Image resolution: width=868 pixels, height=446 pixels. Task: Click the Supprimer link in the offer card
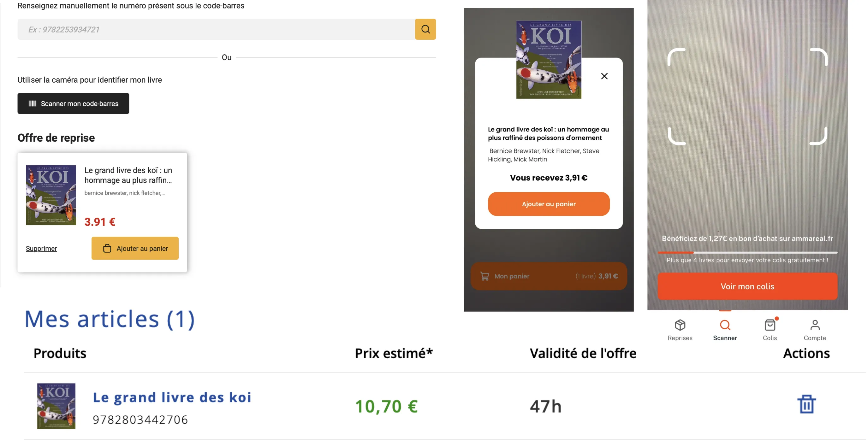pos(41,249)
